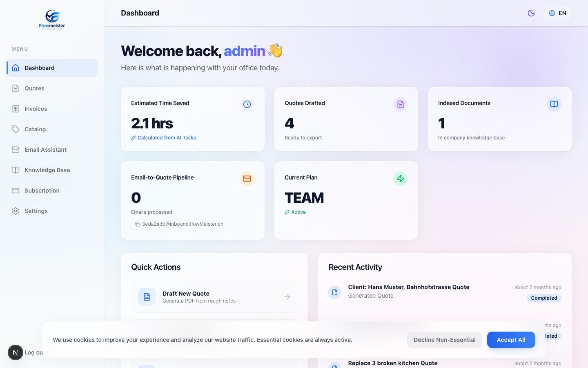The image size is (588, 368).
Task: Click the Estimated Time Saved card value 2.1 hrs
Action: [152, 123]
